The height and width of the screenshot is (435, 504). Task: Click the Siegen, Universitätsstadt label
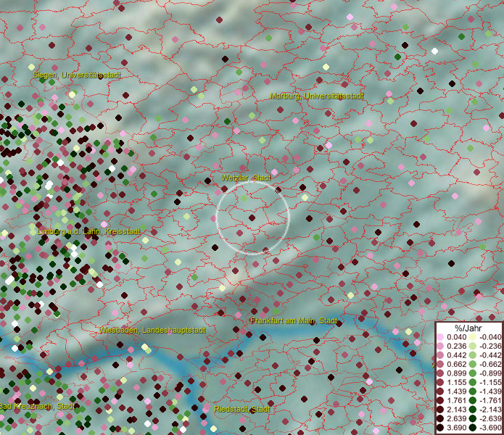pyautogui.click(x=76, y=75)
